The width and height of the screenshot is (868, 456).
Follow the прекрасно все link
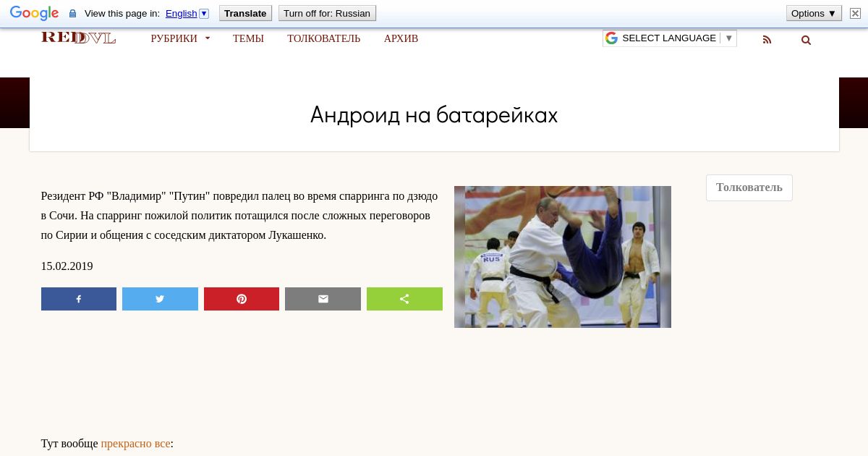coord(136,444)
